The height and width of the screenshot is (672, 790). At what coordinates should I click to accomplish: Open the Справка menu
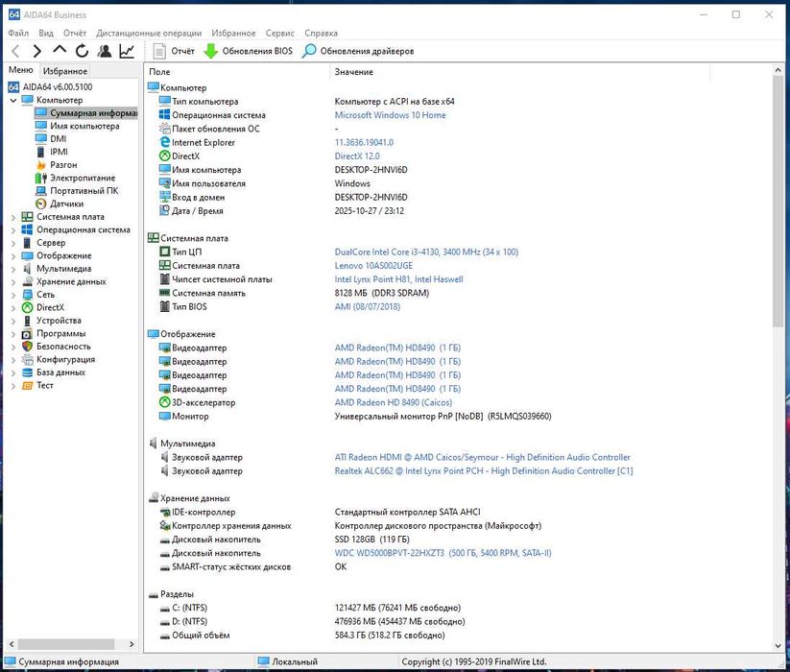point(321,34)
